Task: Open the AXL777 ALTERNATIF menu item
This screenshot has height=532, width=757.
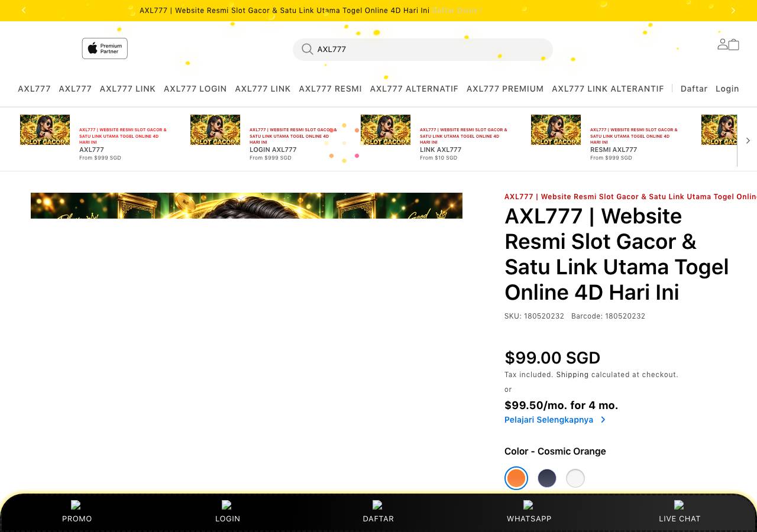Action: pyautogui.click(x=414, y=89)
